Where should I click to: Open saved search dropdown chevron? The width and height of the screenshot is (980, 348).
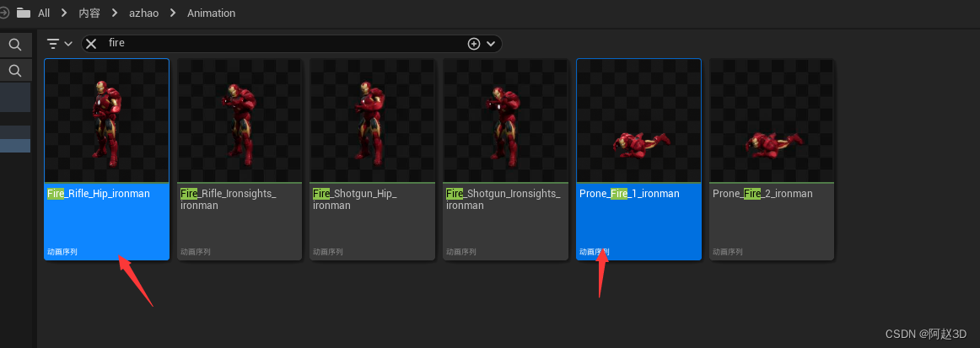491,44
